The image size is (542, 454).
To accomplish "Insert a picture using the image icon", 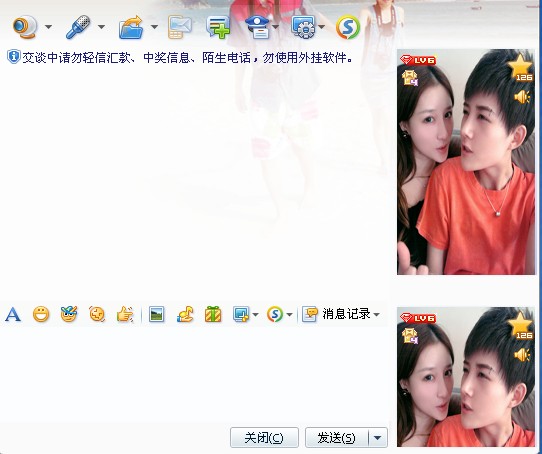I will (157, 314).
